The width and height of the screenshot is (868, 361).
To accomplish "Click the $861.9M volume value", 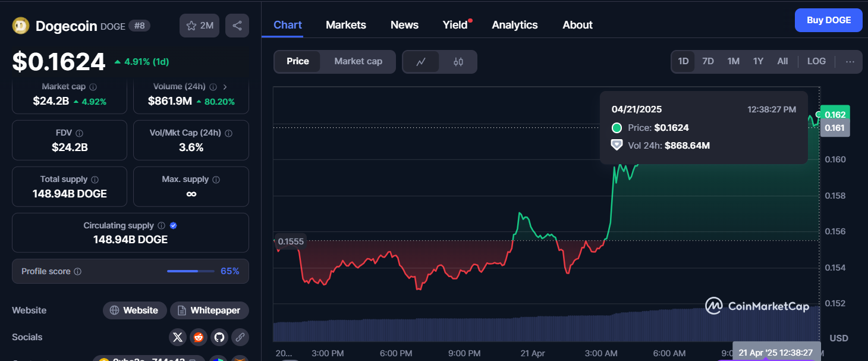I will [x=169, y=101].
